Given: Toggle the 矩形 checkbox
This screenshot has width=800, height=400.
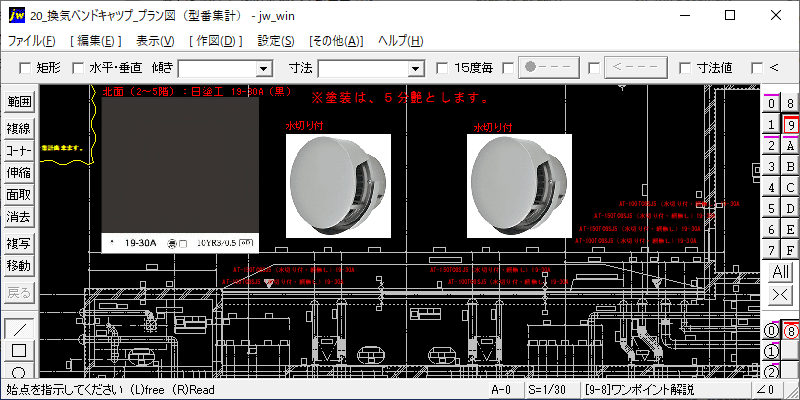Looking at the screenshot, I should (24, 67).
